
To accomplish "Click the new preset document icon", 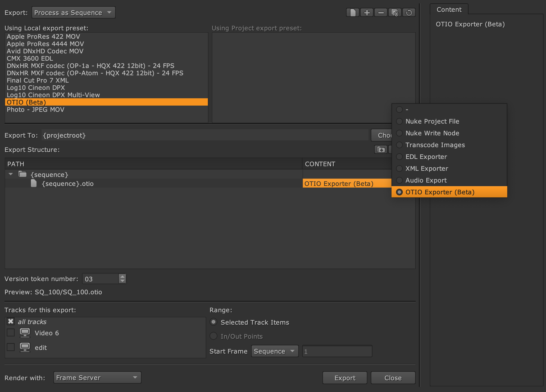I will [x=353, y=13].
